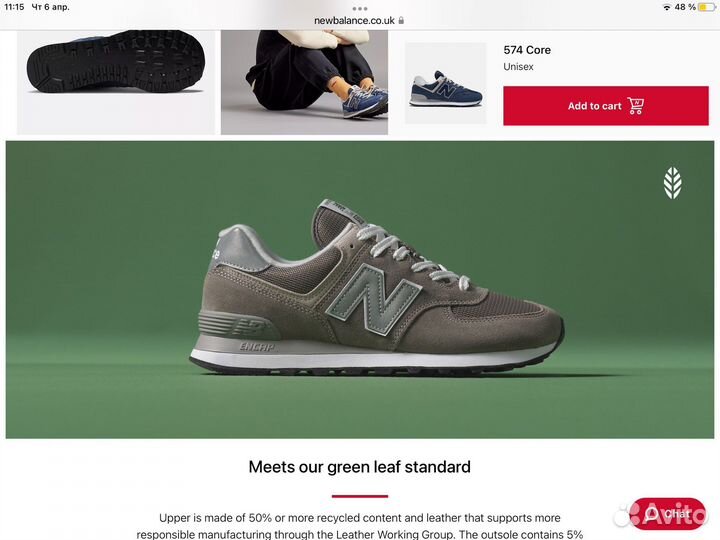Click the shopping cart icon in the red button

[x=636, y=106]
